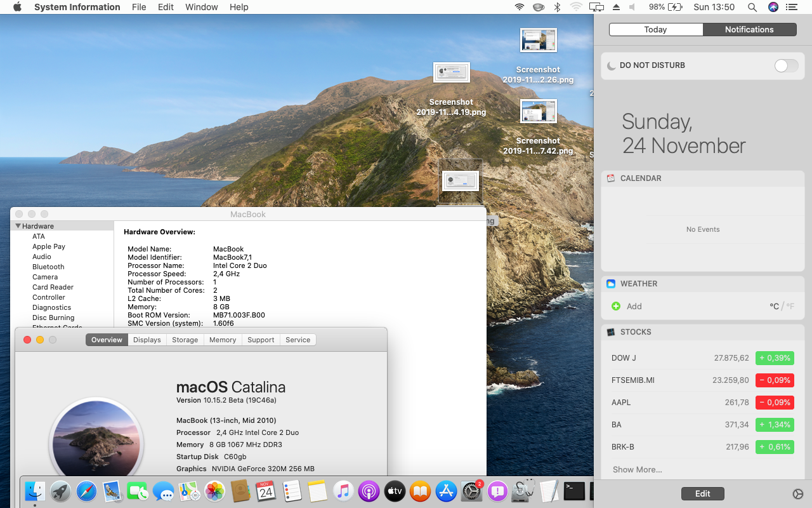Open Calendar icon showing 24 in Dock
Screen dimensions: 812x508
click(x=266, y=491)
